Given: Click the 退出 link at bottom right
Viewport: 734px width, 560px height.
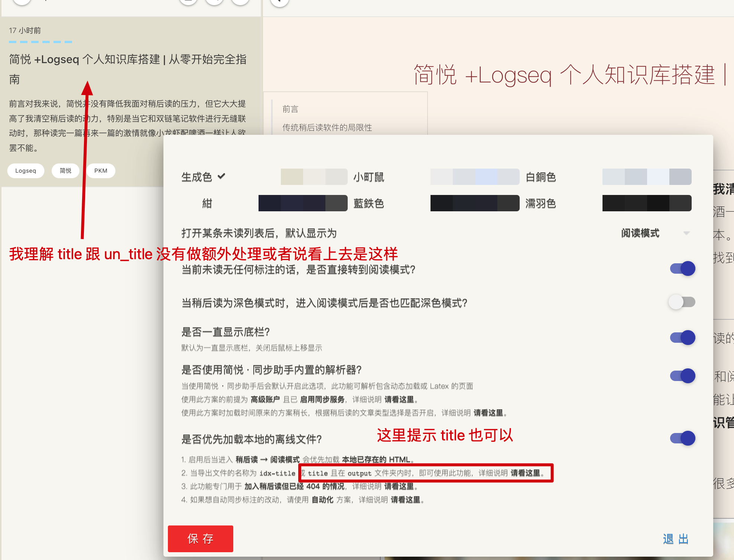Looking at the screenshot, I should [675, 539].
